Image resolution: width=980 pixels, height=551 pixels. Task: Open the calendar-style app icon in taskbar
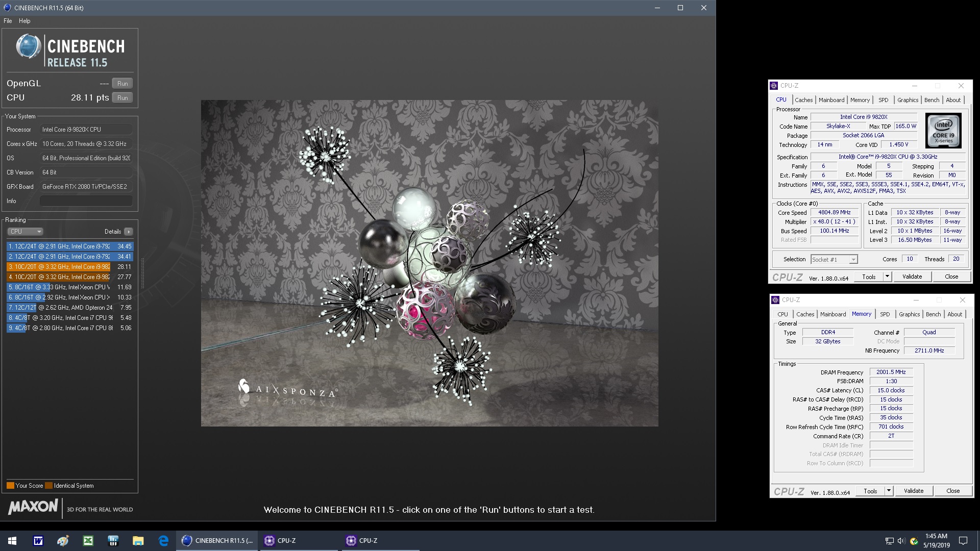point(113,541)
